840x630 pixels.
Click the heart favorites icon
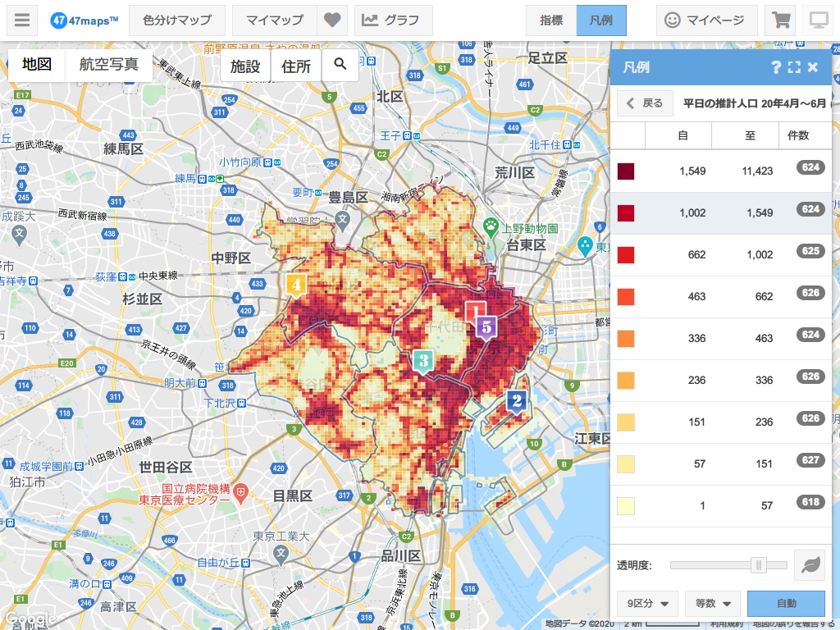331,21
